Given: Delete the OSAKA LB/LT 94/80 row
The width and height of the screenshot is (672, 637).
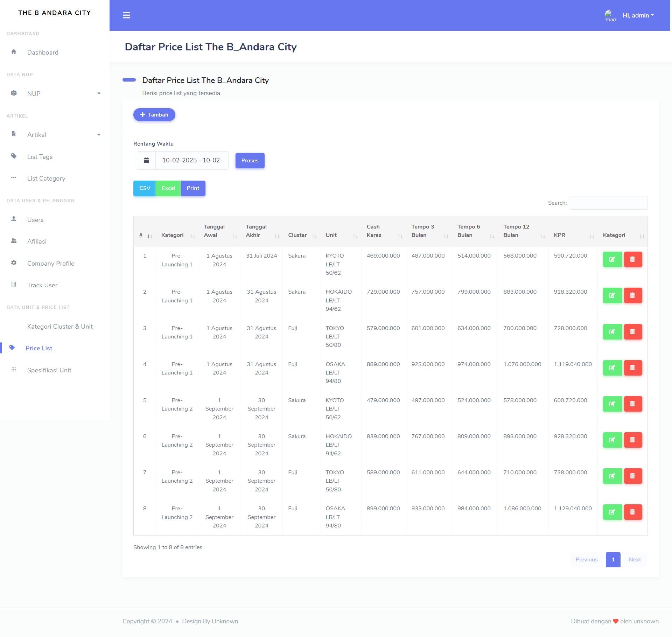Looking at the screenshot, I should point(633,512).
